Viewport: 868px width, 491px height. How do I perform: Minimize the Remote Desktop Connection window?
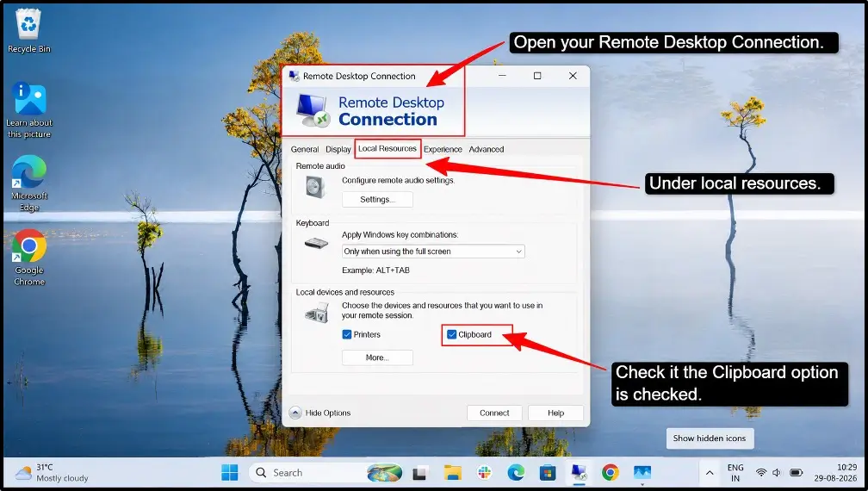(x=502, y=76)
